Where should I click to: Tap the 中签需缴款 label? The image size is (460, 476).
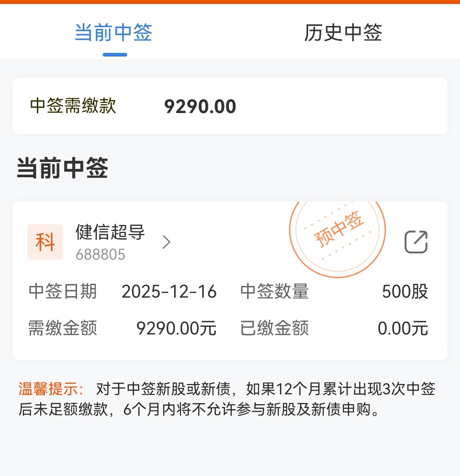pyautogui.click(x=73, y=106)
